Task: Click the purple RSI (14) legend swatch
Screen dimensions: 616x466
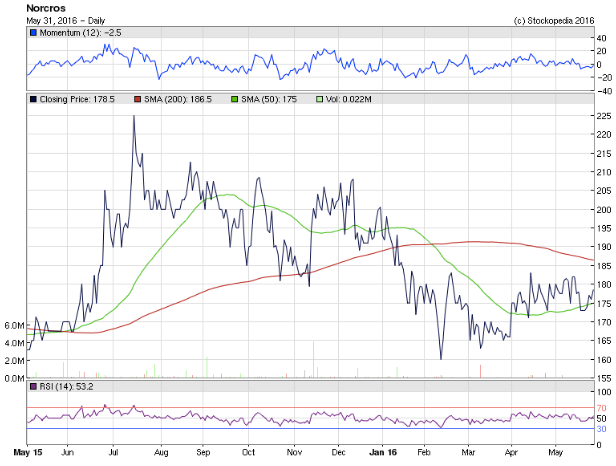Action: [x=33, y=387]
